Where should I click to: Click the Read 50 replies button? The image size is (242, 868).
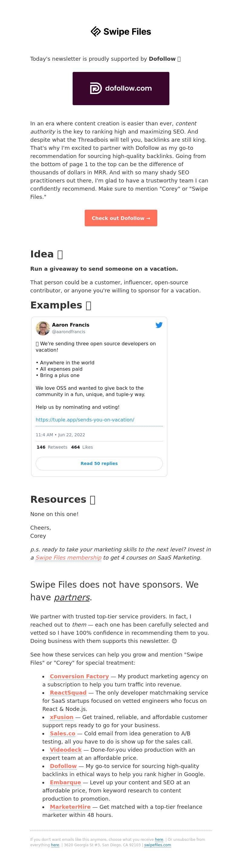99,464
